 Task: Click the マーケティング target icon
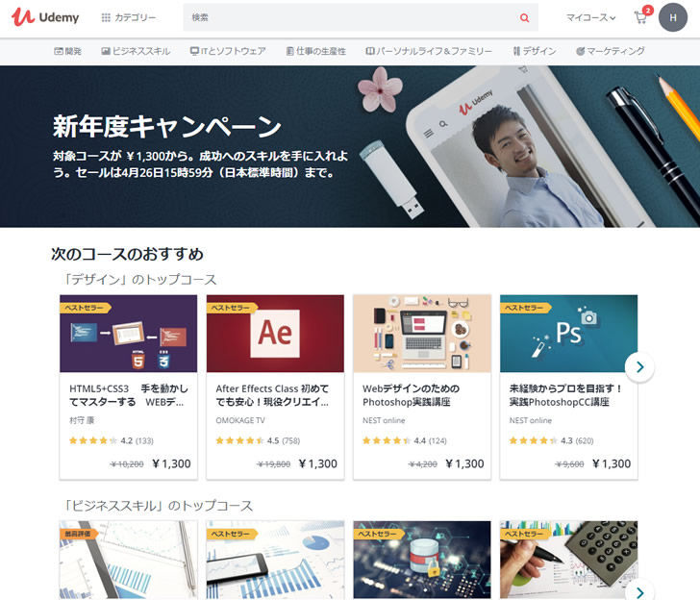coord(581,51)
